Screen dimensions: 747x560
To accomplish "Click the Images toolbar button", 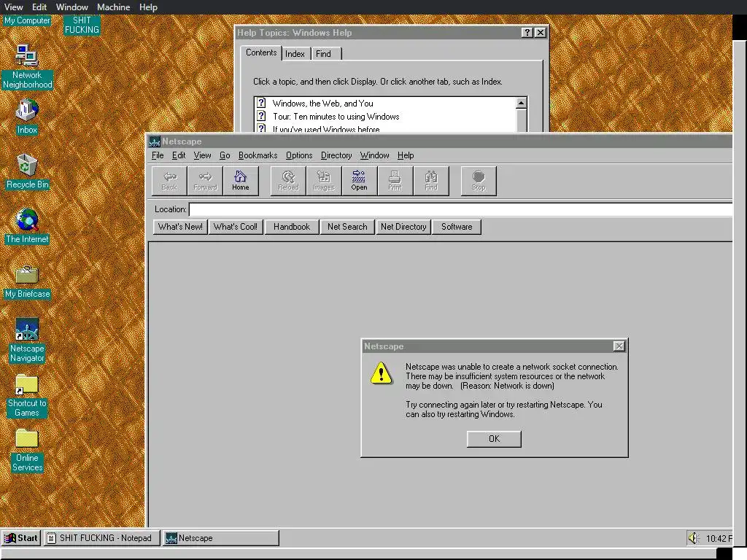I will pos(324,181).
